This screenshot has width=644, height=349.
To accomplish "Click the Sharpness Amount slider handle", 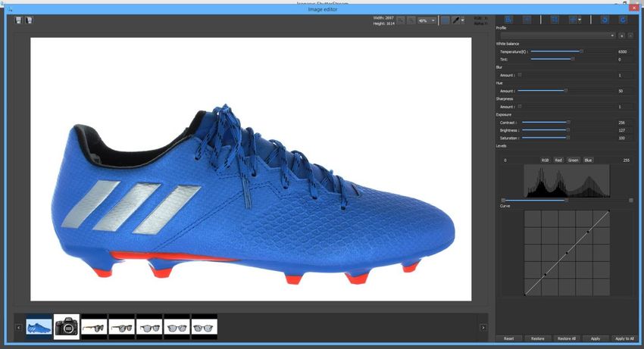I will pos(520,106).
